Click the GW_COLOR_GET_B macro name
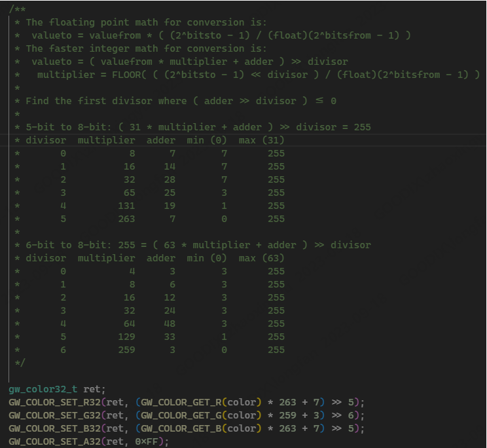The height and width of the screenshot is (448, 487). click(x=181, y=428)
